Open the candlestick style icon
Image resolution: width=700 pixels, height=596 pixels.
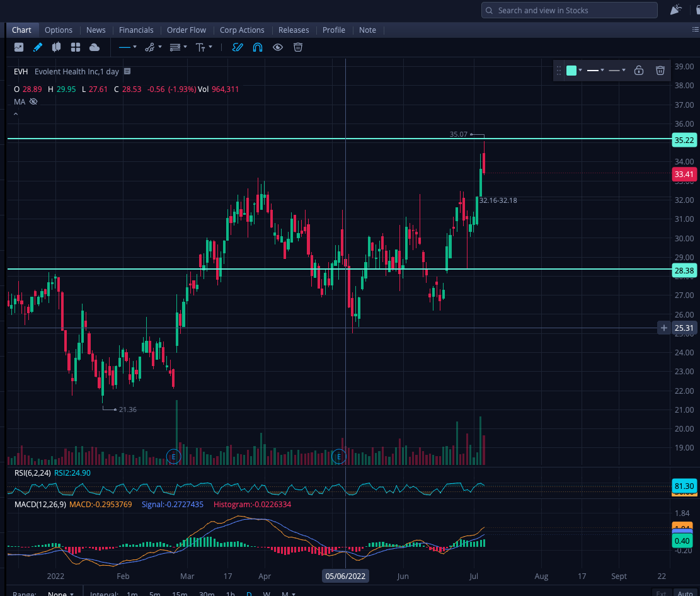click(56, 47)
